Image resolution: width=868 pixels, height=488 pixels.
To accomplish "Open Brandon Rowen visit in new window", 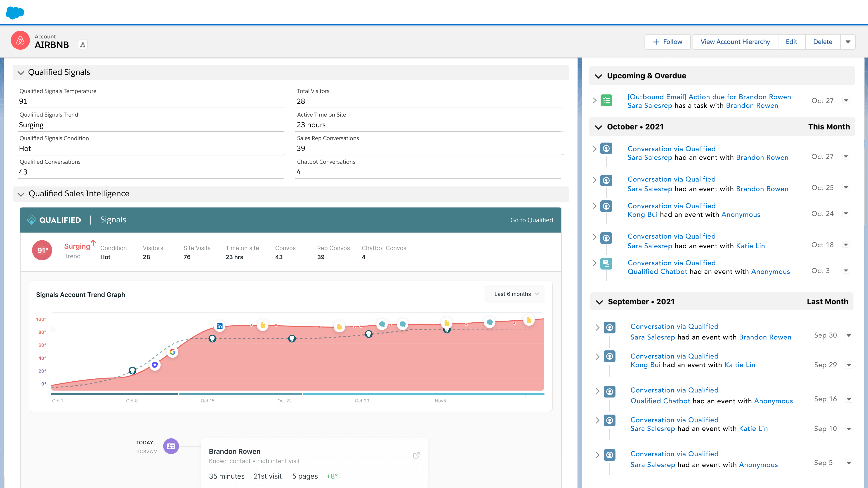I will 416,455.
